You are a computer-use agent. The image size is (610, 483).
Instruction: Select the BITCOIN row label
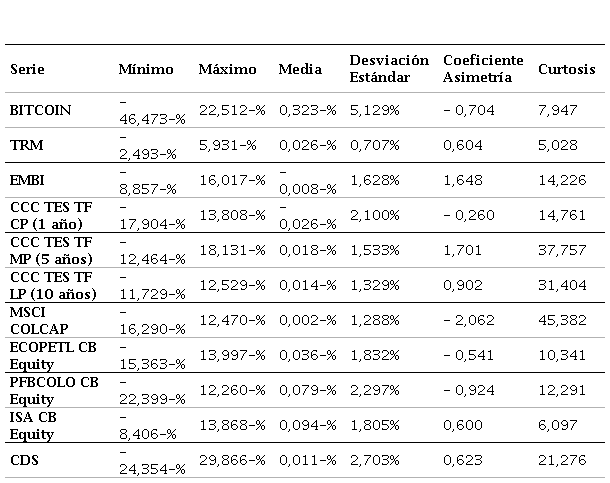(40, 110)
